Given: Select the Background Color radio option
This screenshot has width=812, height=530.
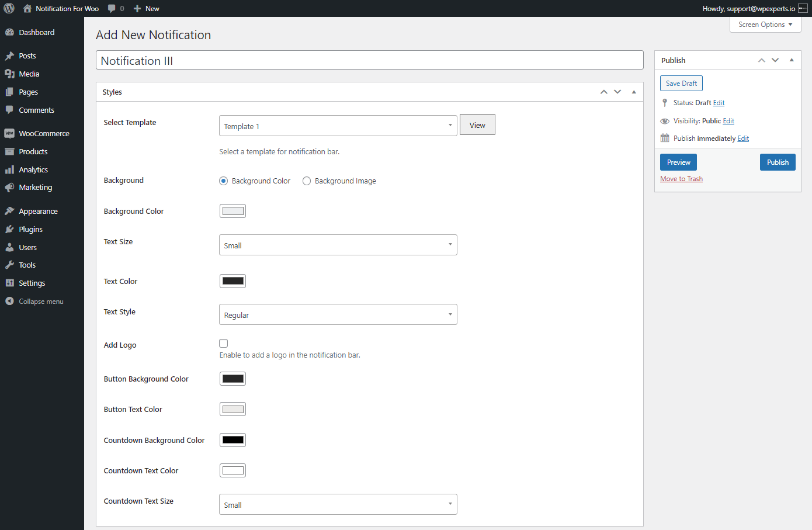Looking at the screenshot, I should point(223,181).
